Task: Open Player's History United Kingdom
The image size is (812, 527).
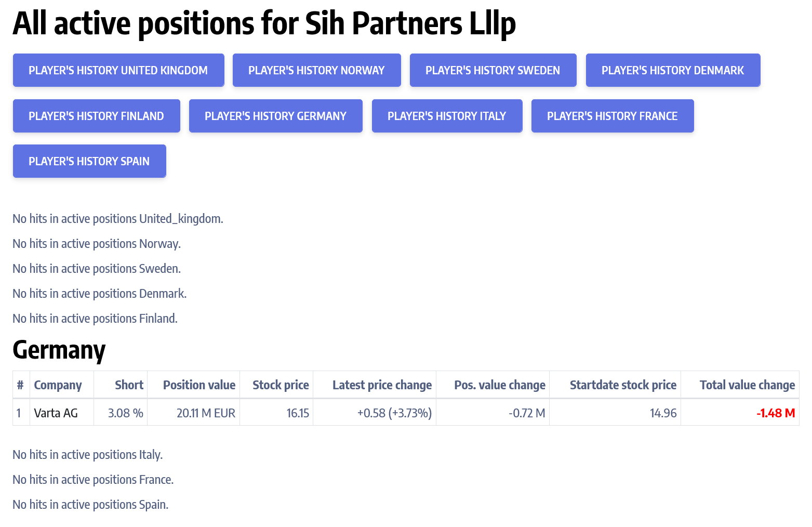Action: point(118,70)
